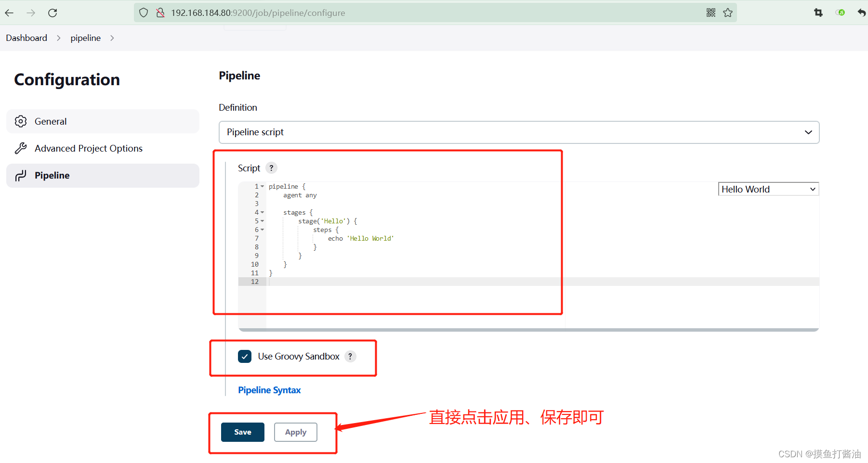
Task: Click the script editor bottom scrollbar
Action: pos(528,330)
